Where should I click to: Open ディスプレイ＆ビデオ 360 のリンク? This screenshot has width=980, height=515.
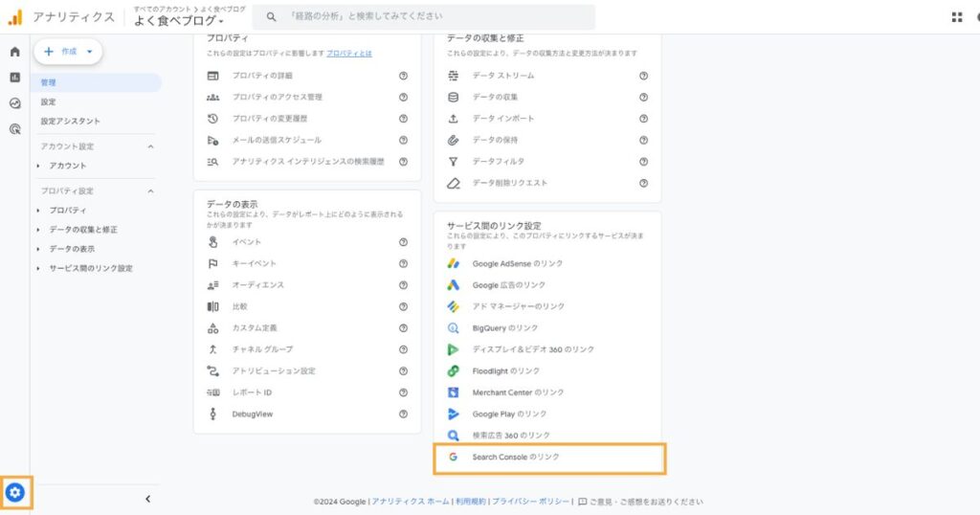click(533, 349)
